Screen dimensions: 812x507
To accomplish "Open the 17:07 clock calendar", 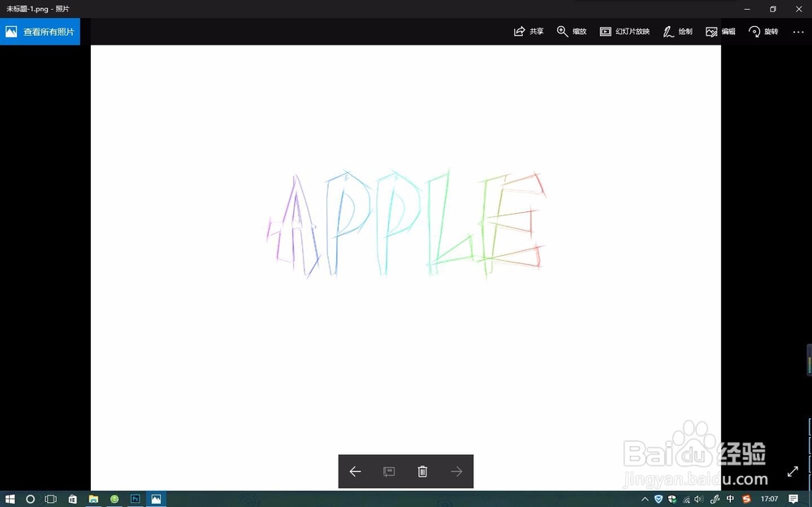I will pos(769,499).
